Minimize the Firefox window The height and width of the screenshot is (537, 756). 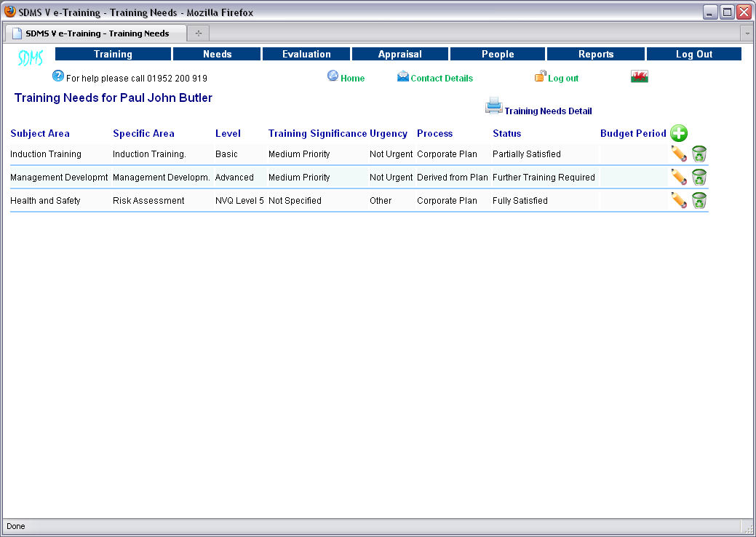pos(710,12)
